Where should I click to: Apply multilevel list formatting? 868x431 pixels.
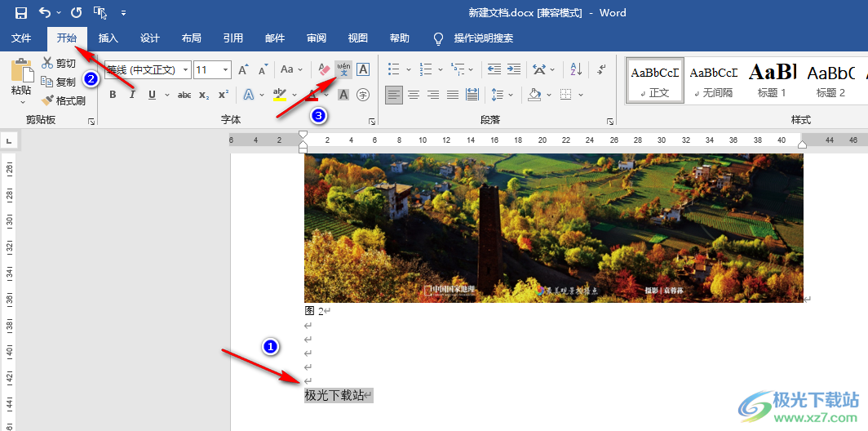point(457,70)
